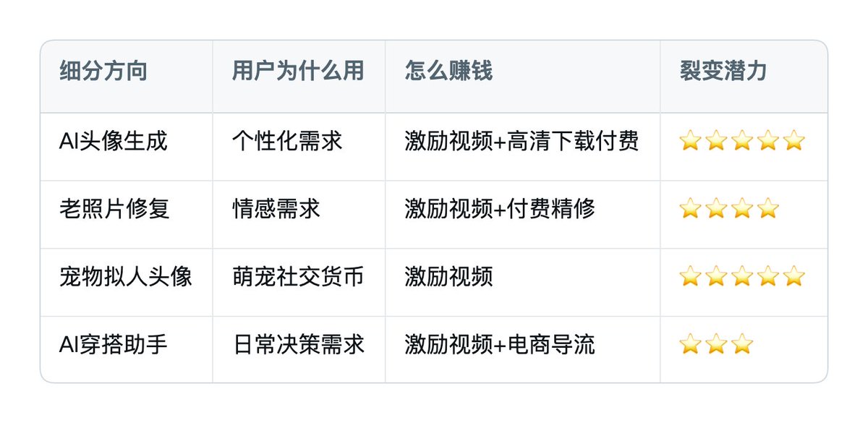This screenshot has width=868, height=423.
Task: Select the AI穿搭助手 cell
Action: pos(114,343)
